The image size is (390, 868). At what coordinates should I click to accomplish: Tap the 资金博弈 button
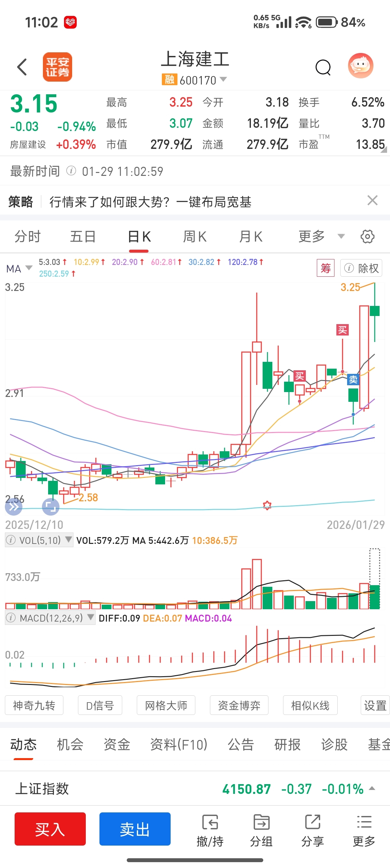(239, 705)
